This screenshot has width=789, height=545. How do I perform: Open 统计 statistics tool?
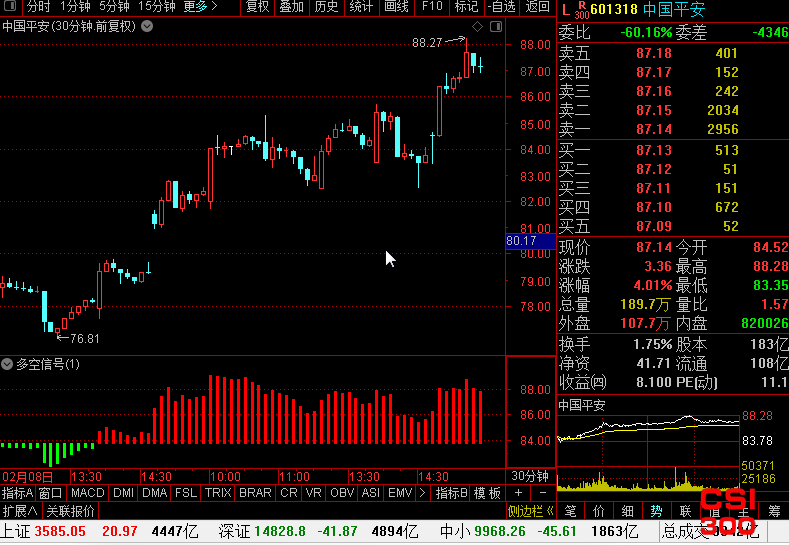pyautogui.click(x=361, y=7)
